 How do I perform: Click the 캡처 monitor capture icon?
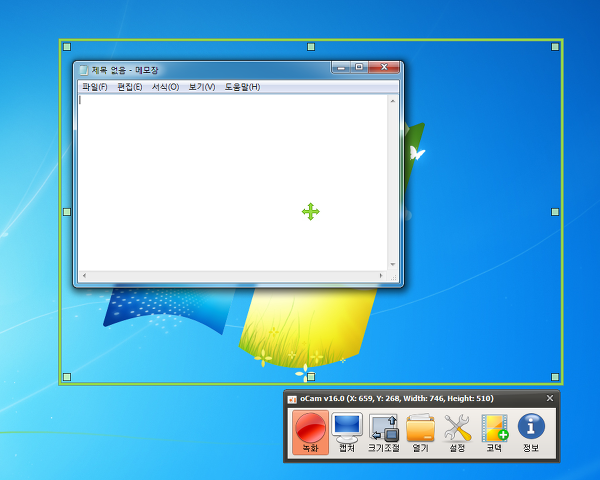(x=347, y=433)
